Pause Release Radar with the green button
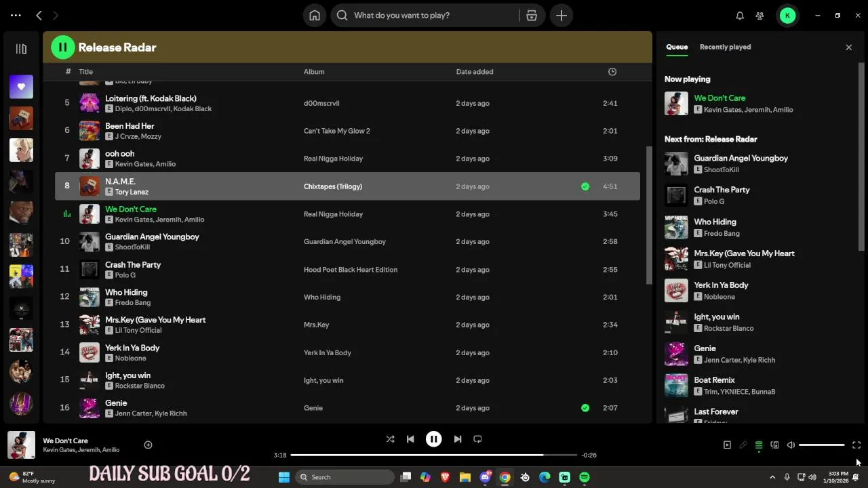This screenshot has width=868, height=488. (x=62, y=47)
